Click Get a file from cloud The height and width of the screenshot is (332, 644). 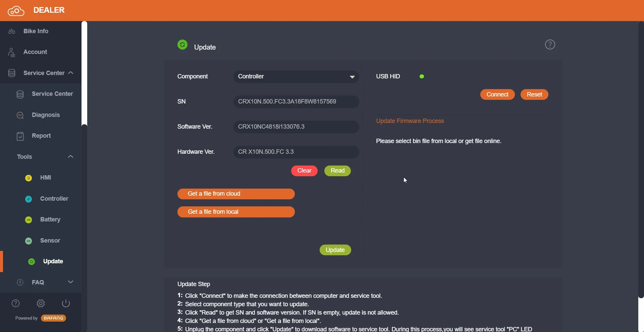(236, 194)
